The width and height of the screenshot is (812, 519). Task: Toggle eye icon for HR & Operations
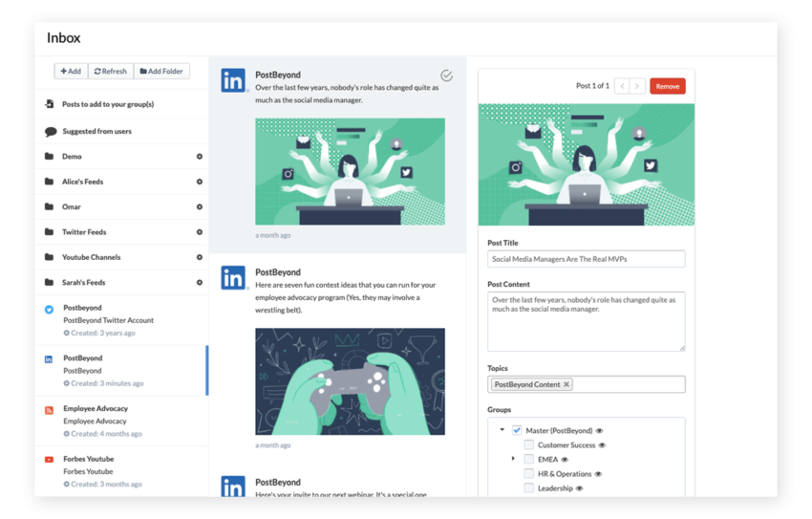tap(598, 474)
